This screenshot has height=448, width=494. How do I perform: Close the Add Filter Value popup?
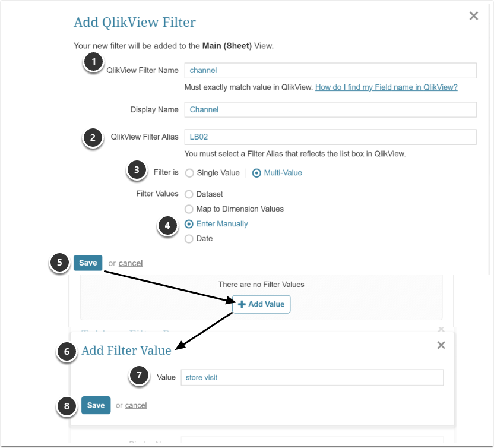coord(441,345)
